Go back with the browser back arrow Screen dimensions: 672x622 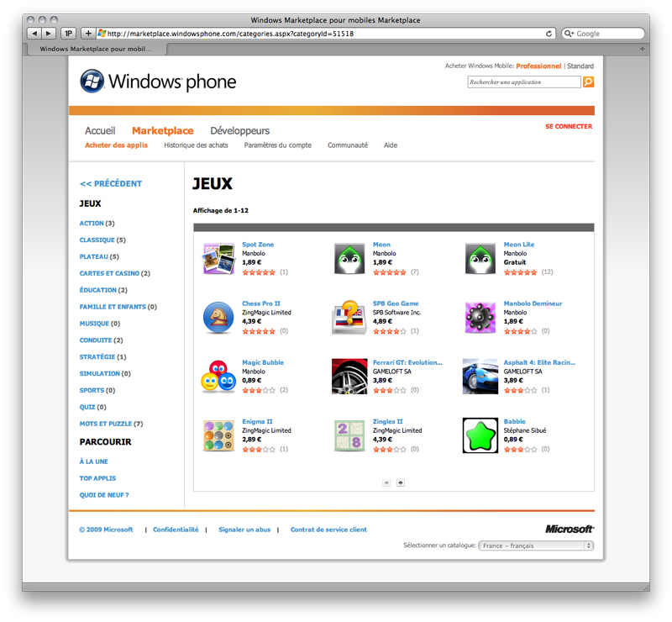pyautogui.click(x=34, y=33)
